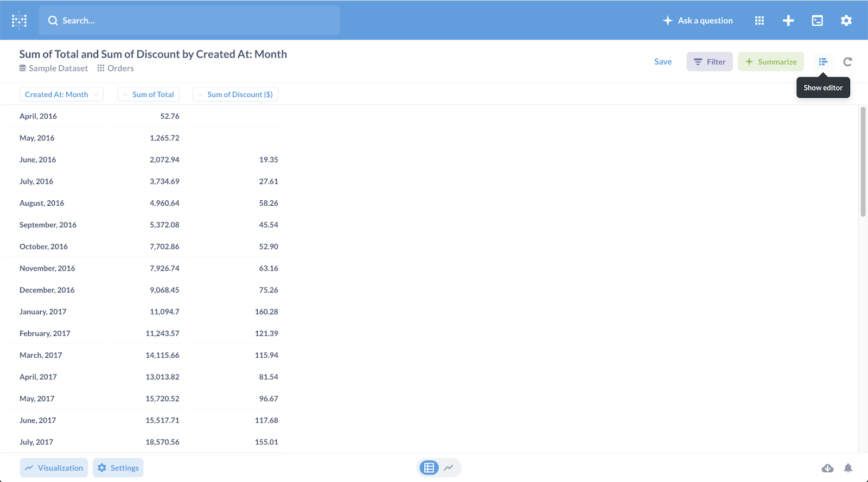
Task: Click the discount value 27.61
Action: point(269,181)
